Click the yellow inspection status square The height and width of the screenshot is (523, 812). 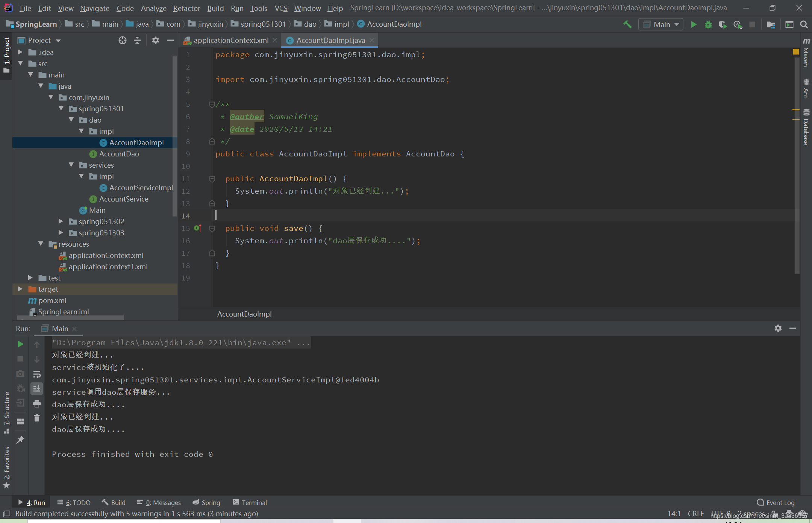796,52
